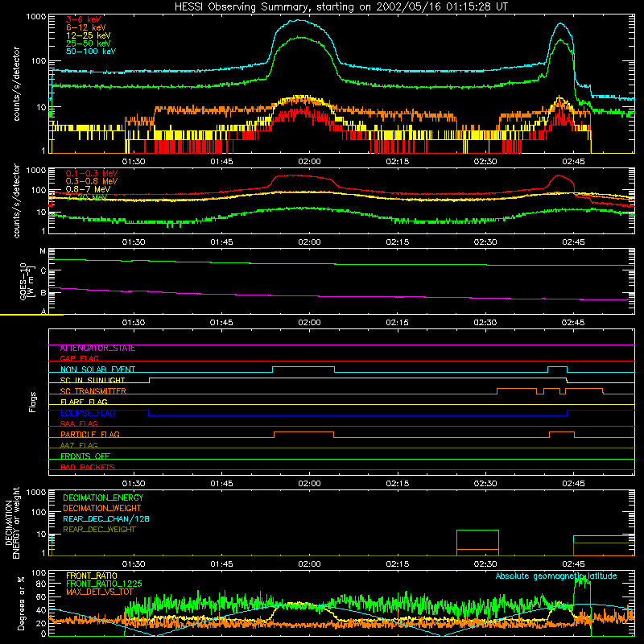Select the cyan 50-100 keV legend label
This screenshot has width=644, height=644.
(91, 52)
